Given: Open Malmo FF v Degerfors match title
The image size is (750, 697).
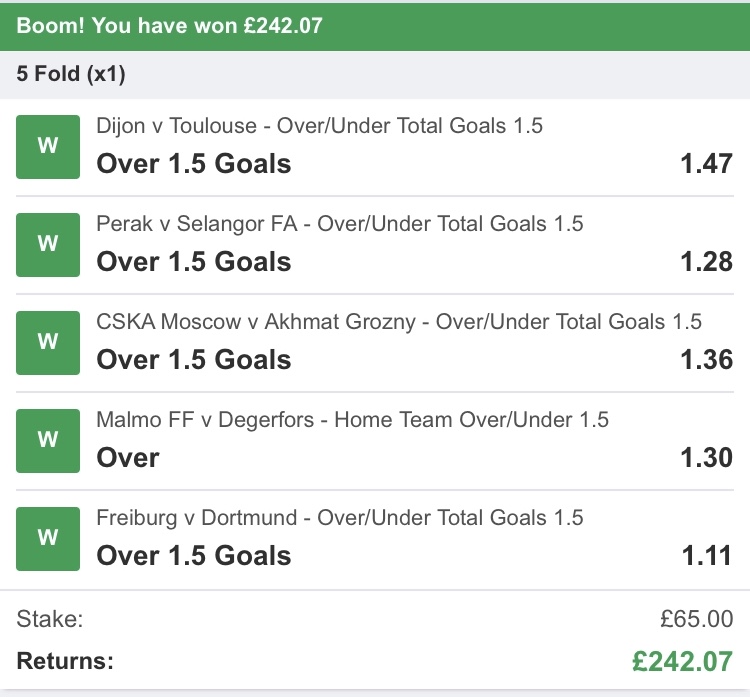Looking at the screenshot, I should tap(352, 420).
